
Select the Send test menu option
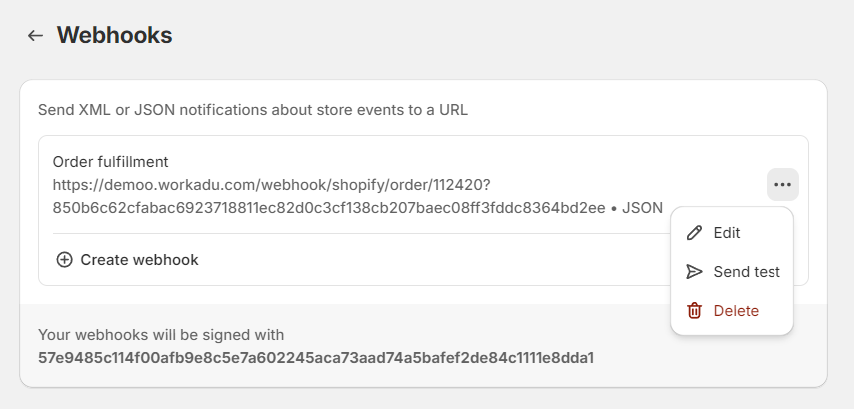tap(746, 272)
